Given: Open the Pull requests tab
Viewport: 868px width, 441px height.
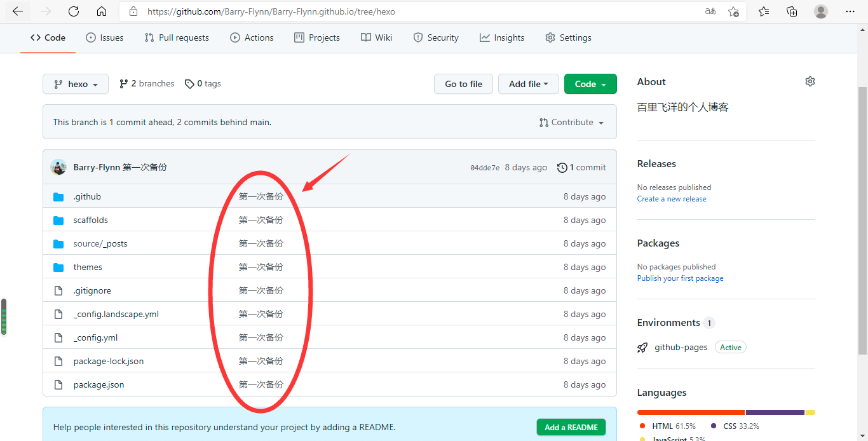Looking at the screenshot, I should point(177,37).
